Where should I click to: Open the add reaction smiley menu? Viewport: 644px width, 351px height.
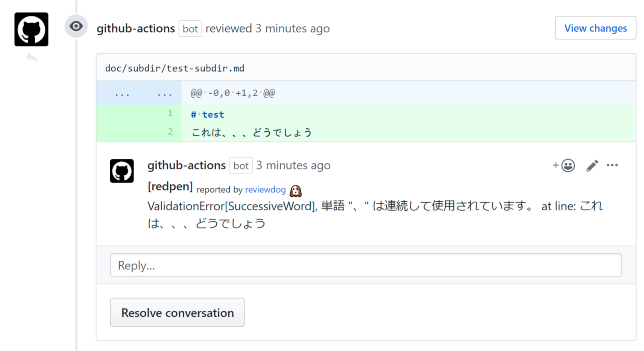[564, 166]
